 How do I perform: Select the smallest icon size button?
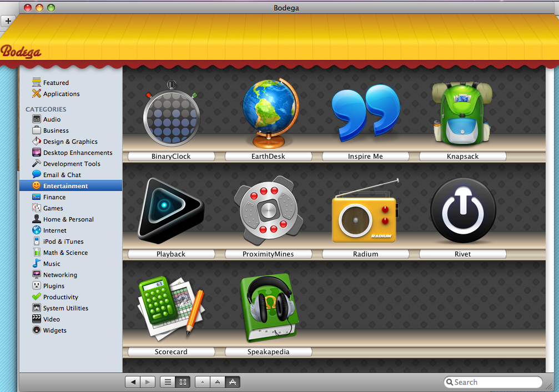point(203,382)
